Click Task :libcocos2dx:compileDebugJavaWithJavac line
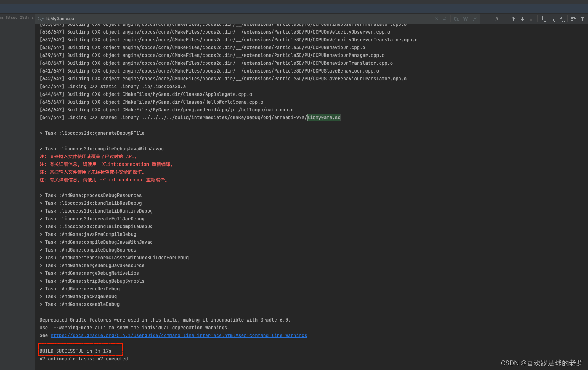Viewport: 588px width, 370px height. tap(102, 149)
